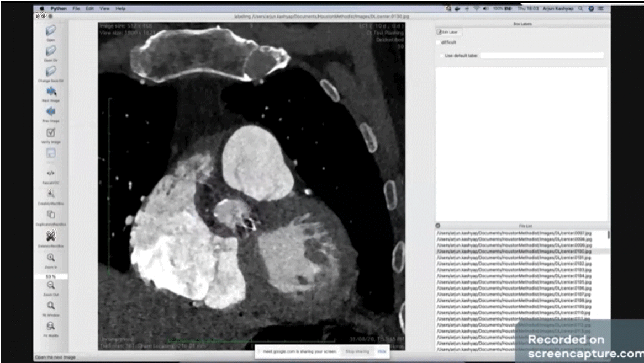644x363 pixels.
Task: Select file DLcenter.0106.jpg in File List
Action: 514,289
